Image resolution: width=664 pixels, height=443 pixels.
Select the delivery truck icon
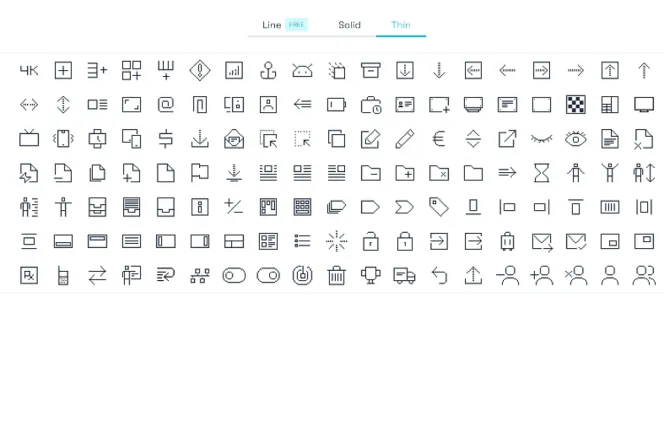(404, 275)
